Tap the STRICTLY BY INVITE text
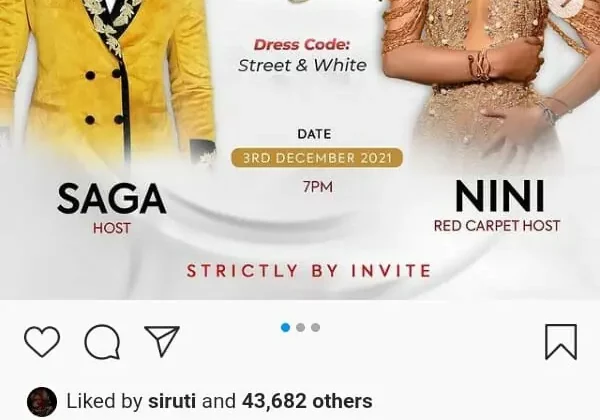This screenshot has width=600, height=420. tap(309, 271)
